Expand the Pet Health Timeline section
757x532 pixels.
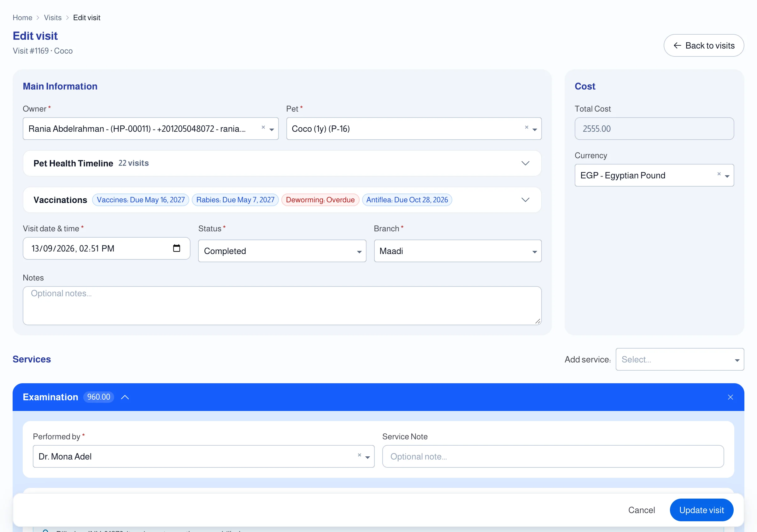[x=525, y=163]
